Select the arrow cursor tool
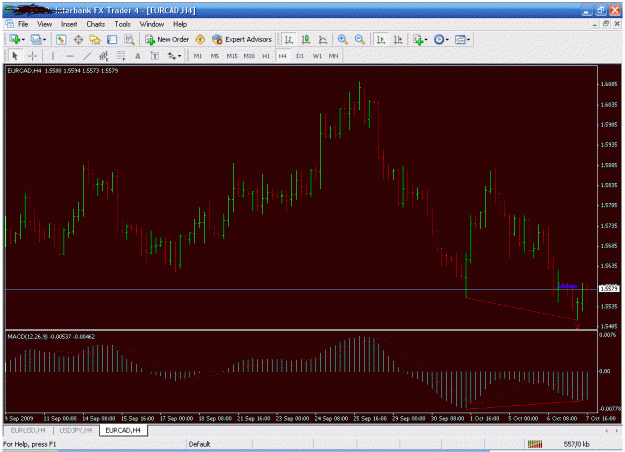 (15, 56)
